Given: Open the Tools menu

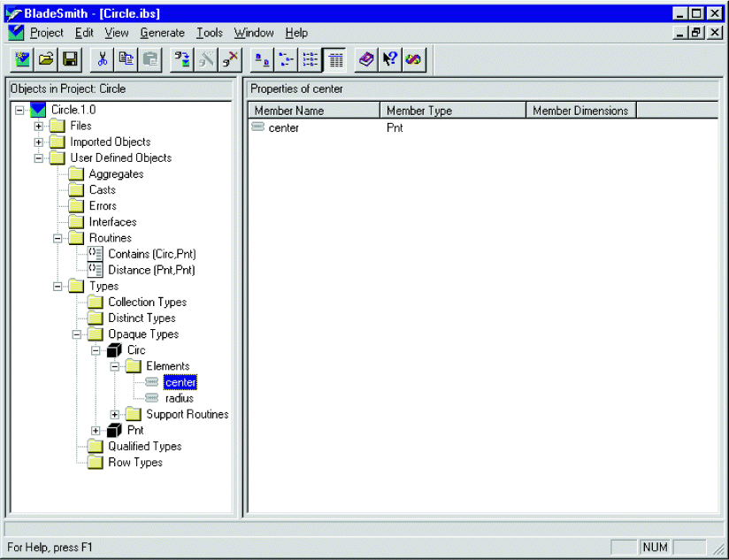Looking at the screenshot, I should (209, 33).
